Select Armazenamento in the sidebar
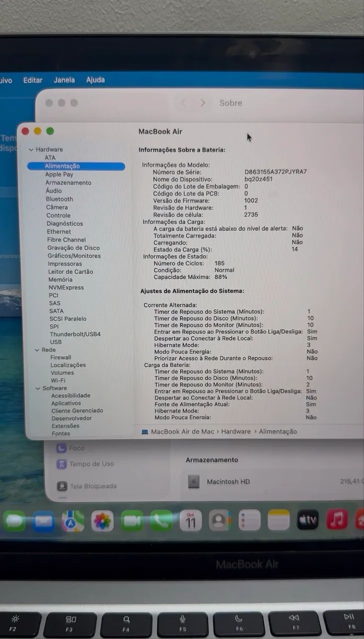The width and height of the screenshot is (364, 639). coord(68,183)
